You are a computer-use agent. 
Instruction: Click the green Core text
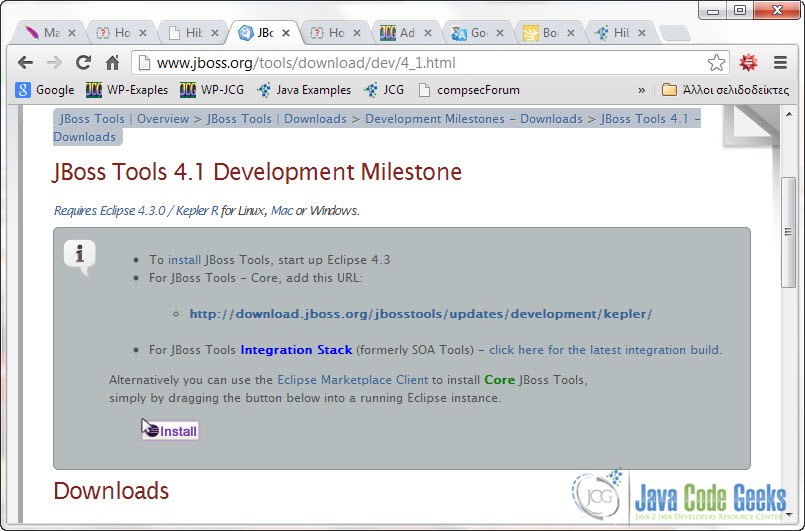tap(500, 380)
